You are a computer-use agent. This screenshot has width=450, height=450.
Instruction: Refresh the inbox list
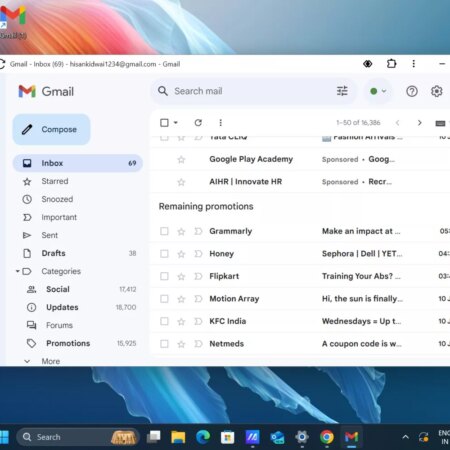point(198,123)
